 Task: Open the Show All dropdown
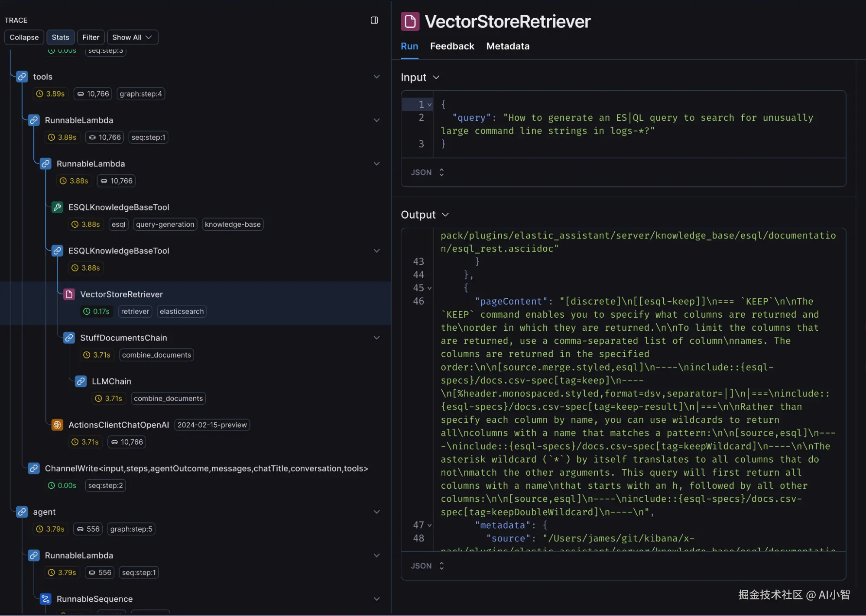coord(132,37)
